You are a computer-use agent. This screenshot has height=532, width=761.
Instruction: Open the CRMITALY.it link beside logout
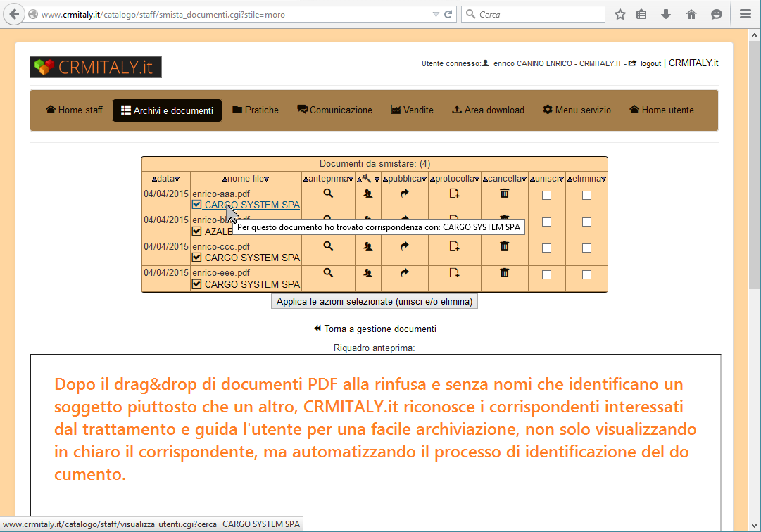[693, 63]
